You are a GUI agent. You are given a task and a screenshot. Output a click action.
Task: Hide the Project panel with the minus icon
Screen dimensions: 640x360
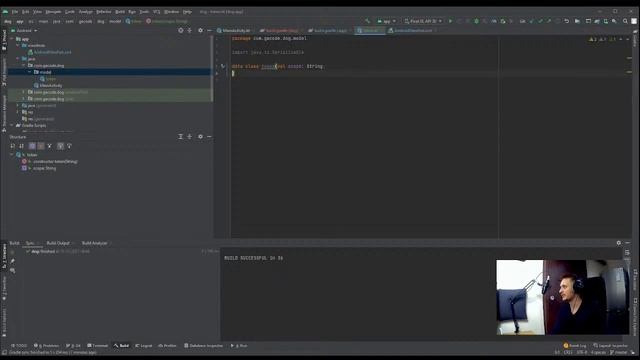click(x=209, y=30)
